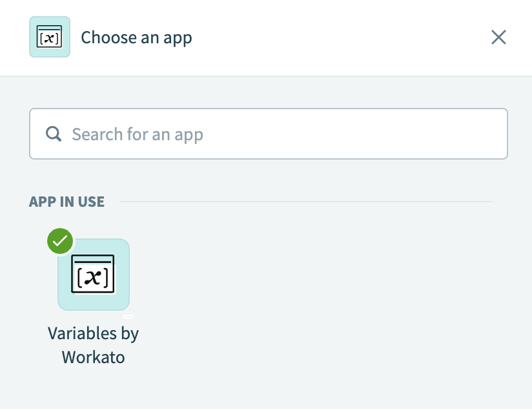The image size is (532, 409).
Task: Dismiss the dialog with the X button
Action: pyautogui.click(x=498, y=37)
